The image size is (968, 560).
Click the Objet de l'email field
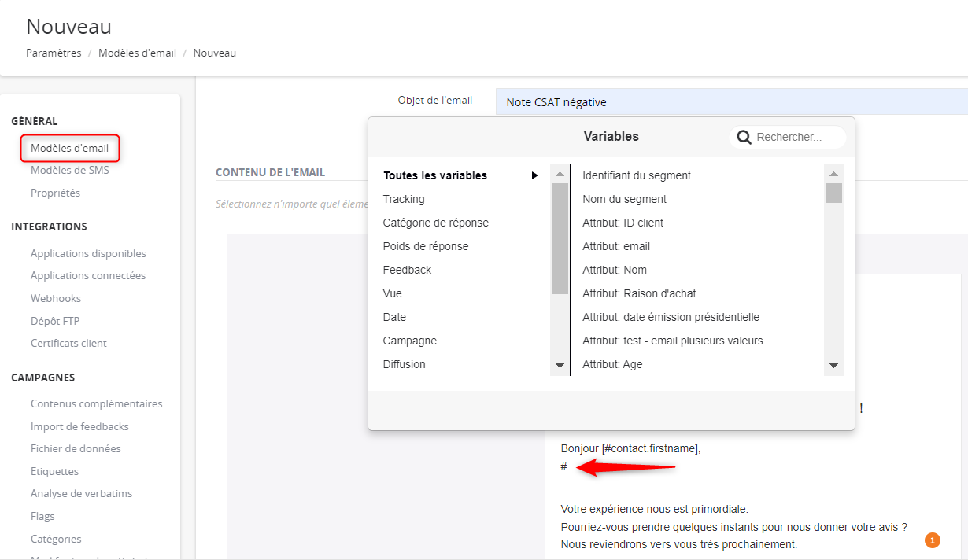click(730, 102)
